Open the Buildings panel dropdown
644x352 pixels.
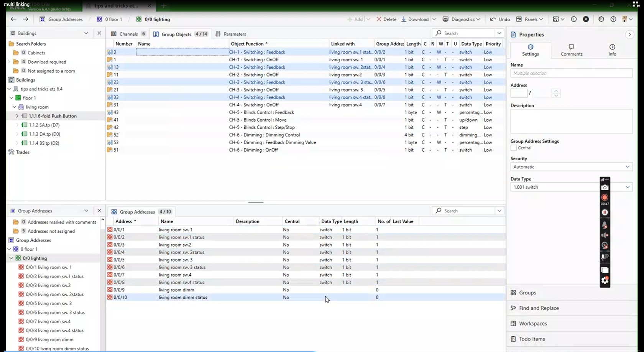86,33
